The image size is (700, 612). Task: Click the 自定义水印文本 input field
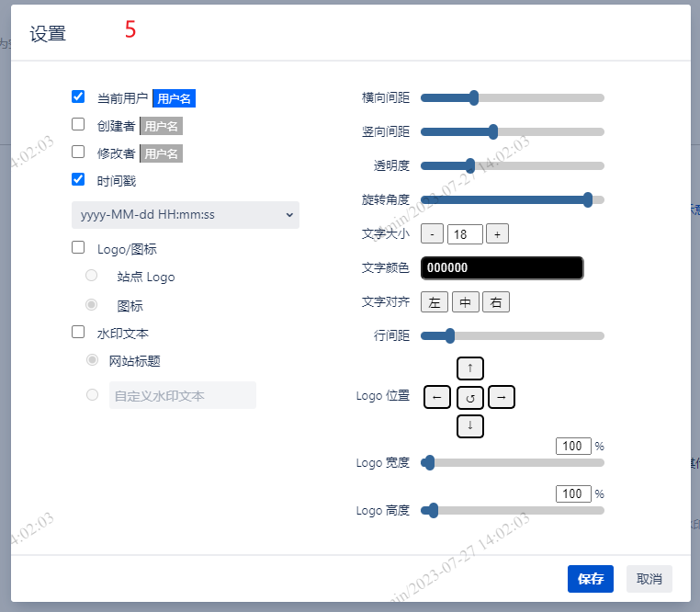[x=182, y=396]
